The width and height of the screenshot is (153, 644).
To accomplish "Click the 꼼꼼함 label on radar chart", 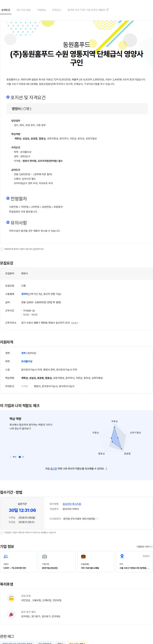I will [x=127, y=453].
